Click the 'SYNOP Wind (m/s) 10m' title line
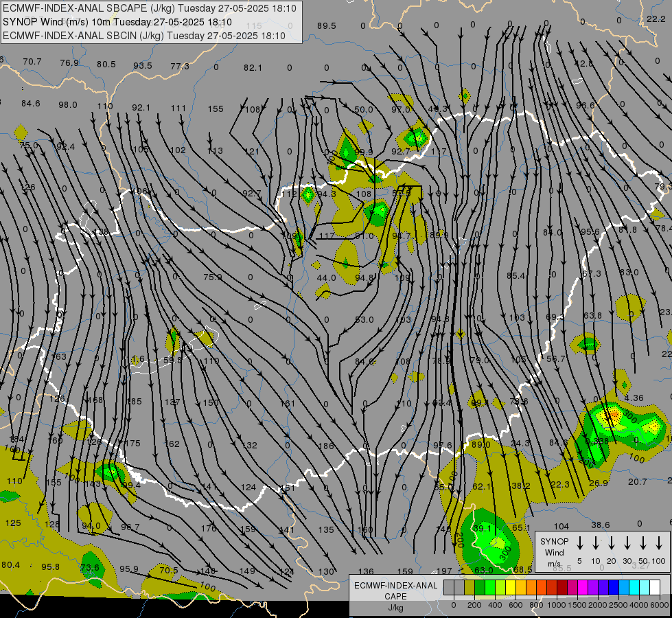The height and width of the screenshot is (618, 672). 117,22
